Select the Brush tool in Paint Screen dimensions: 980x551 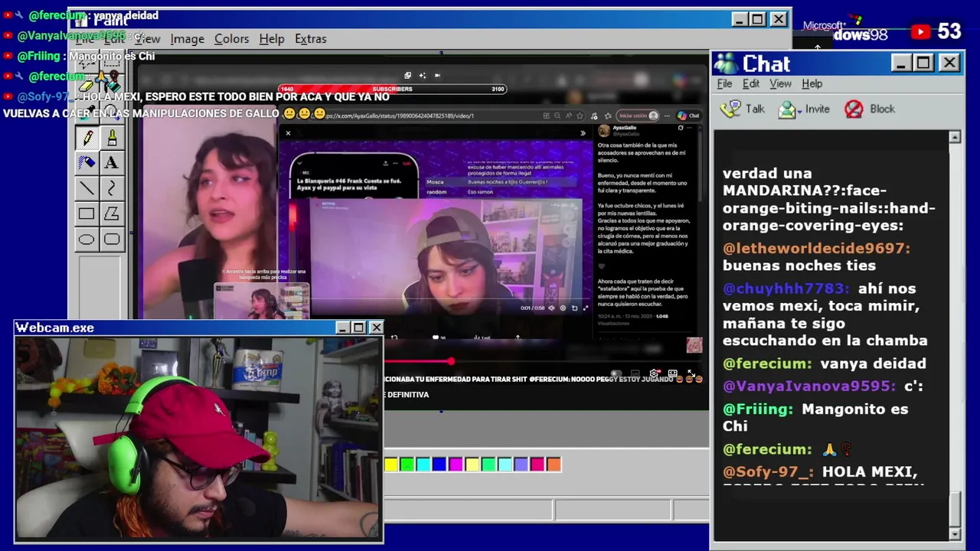112,138
